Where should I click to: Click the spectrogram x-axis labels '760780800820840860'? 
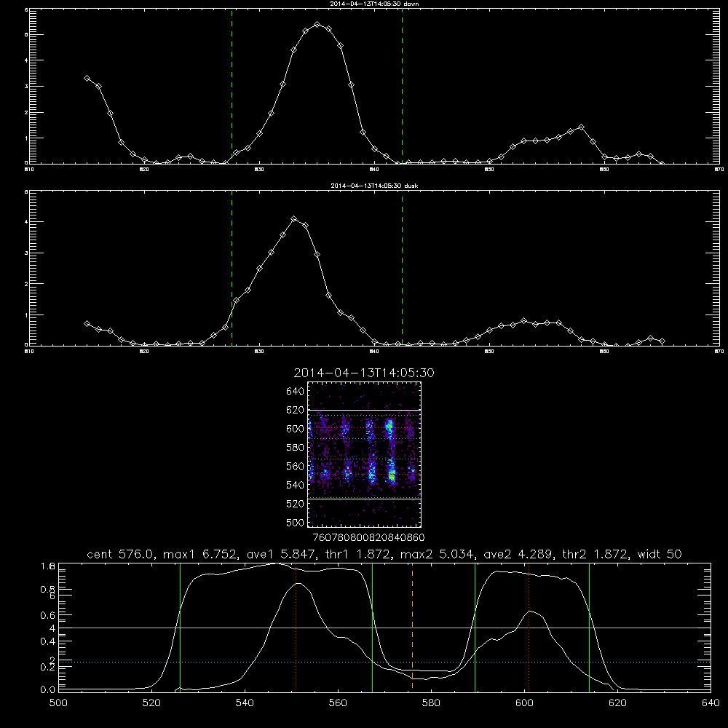tap(368, 538)
